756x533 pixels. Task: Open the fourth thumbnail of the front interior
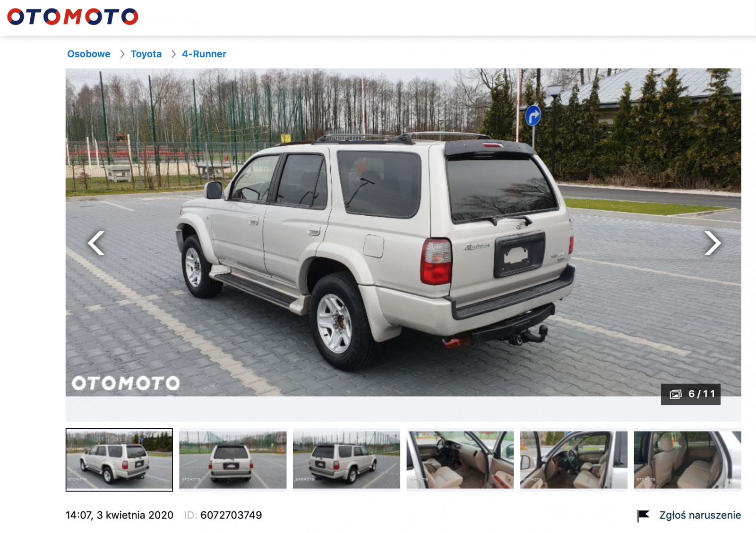click(x=460, y=460)
